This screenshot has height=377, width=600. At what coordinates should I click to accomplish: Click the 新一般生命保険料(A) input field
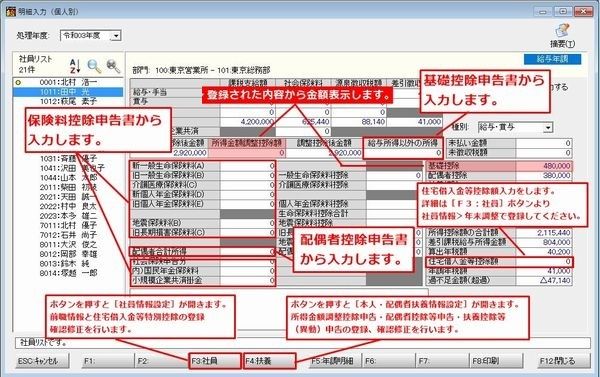[247, 166]
